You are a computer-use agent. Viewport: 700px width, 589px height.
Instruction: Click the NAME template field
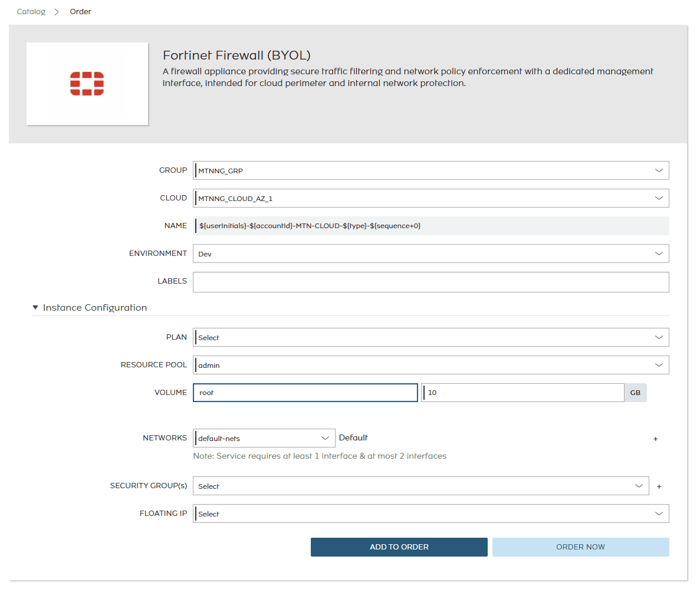click(x=431, y=226)
